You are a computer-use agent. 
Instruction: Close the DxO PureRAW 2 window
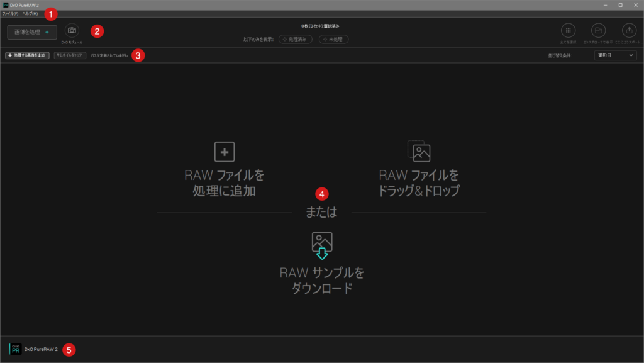point(636,5)
